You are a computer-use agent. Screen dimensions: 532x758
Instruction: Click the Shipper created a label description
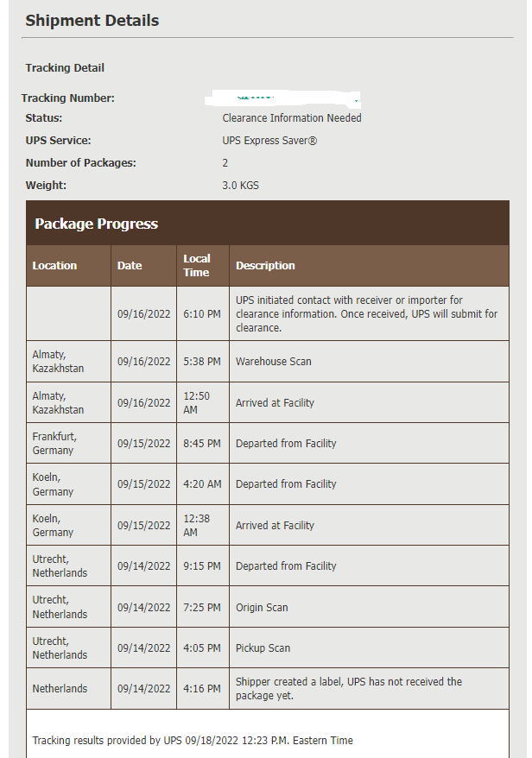pos(349,688)
